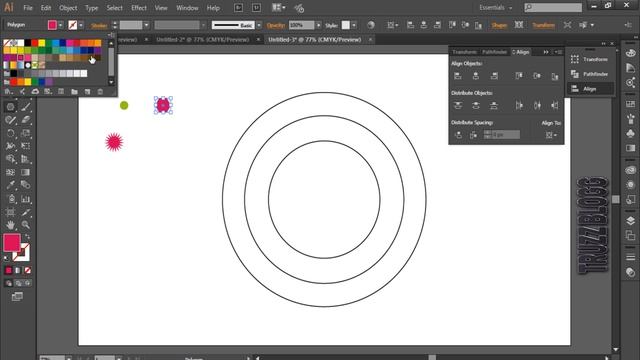Viewport: 640px width, 360px height.
Task: Select the Paintbrush tool
Action: click(26, 107)
